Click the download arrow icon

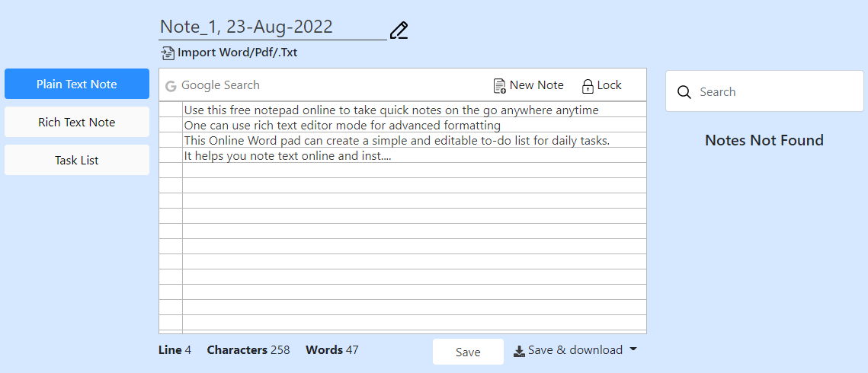click(x=519, y=351)
